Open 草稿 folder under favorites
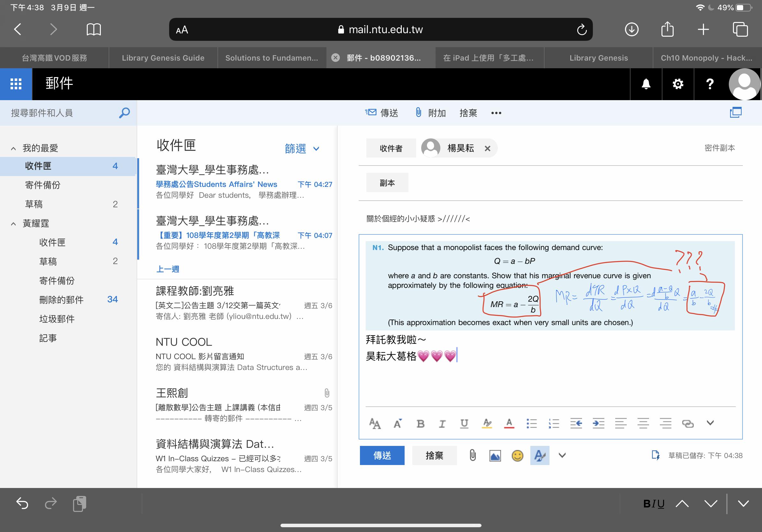Image resolution: width=762 pixels, height=532 pixels. click(68, 204)
